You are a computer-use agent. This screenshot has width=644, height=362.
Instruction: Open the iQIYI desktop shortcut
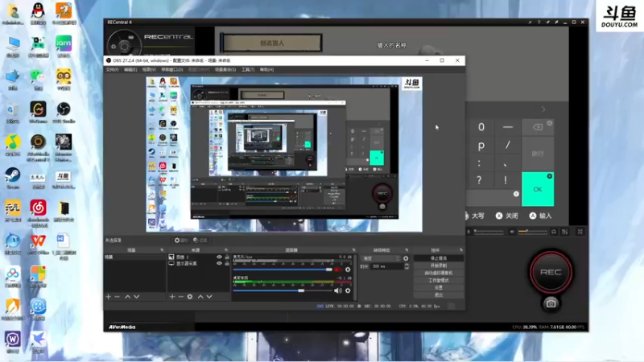point(64,46)
